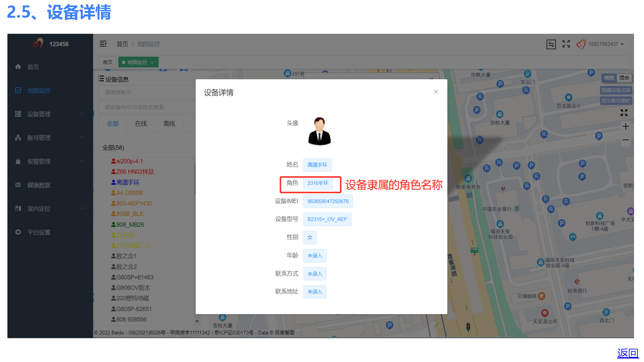Click the 姓名 value 高温手环 tag

[317, 165]
